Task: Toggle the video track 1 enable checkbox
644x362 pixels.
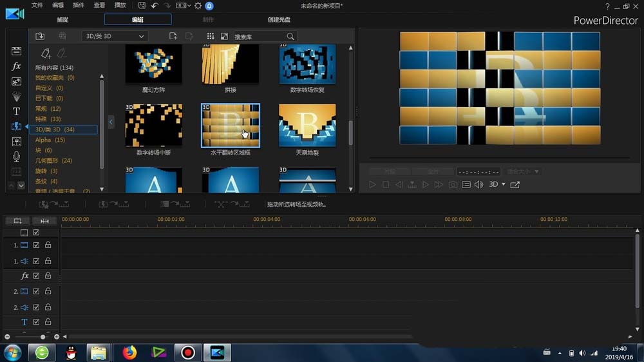Action: [x=37, y=245]
